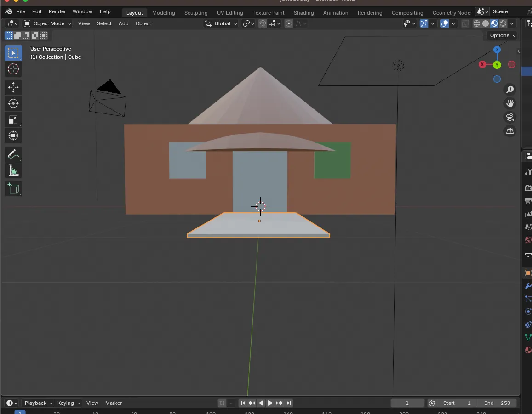Toggle snapping magnet icon
The height and width of the screenshot is (414, 532).
click(x=263, y=23)
